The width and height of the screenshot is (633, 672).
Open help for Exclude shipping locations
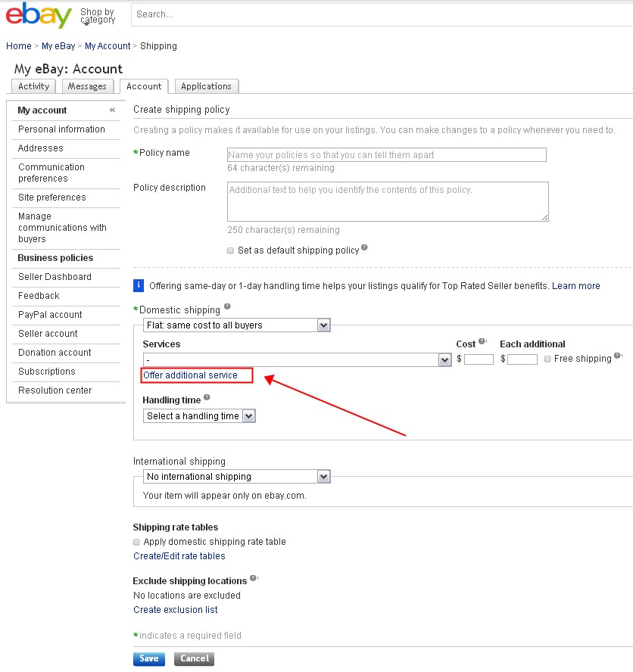[251, 577]
